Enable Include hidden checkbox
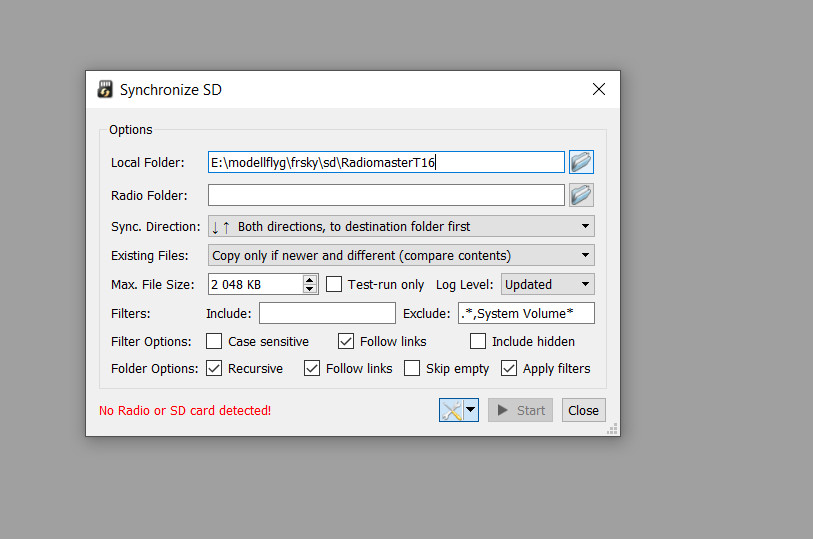This screenshot has width=813, height=539. click(478, 341)
